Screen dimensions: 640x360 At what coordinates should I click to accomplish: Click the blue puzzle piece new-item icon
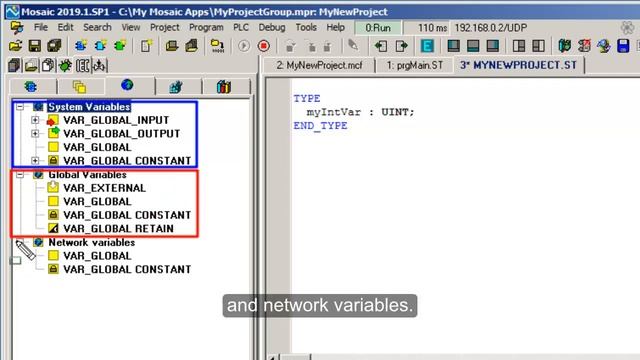click(80, 46)
